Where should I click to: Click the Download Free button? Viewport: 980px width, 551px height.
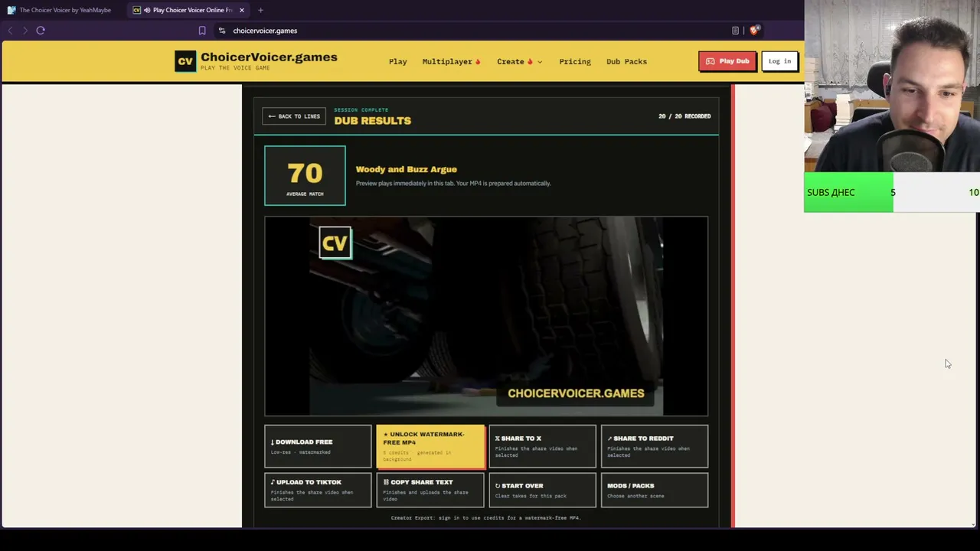point(318,446)
